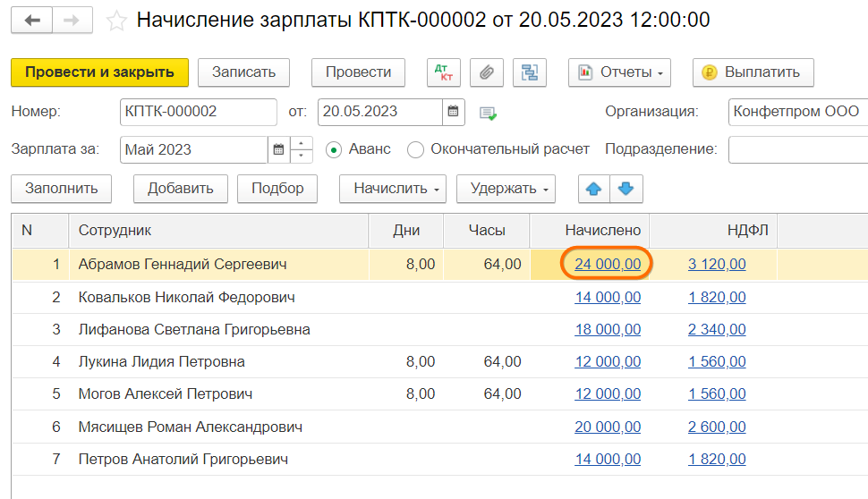The image size is (868, 499).
Task: Add document to favorites star
Action: [116, 21]
